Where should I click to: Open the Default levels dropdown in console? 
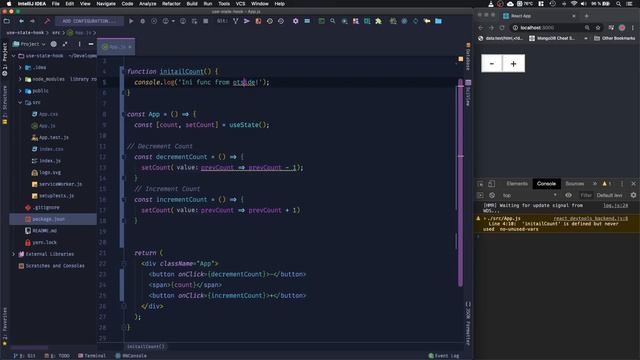coord(609,195)
